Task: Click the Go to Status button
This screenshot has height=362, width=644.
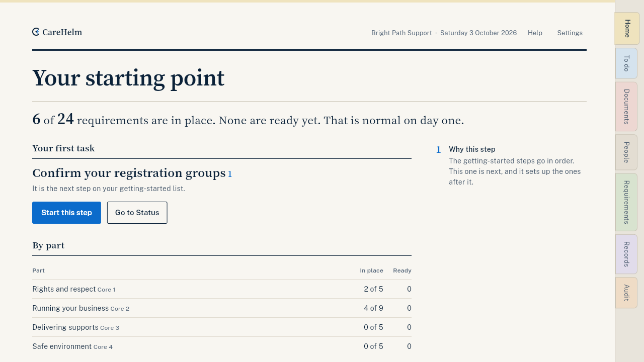Action: point(137,213)
